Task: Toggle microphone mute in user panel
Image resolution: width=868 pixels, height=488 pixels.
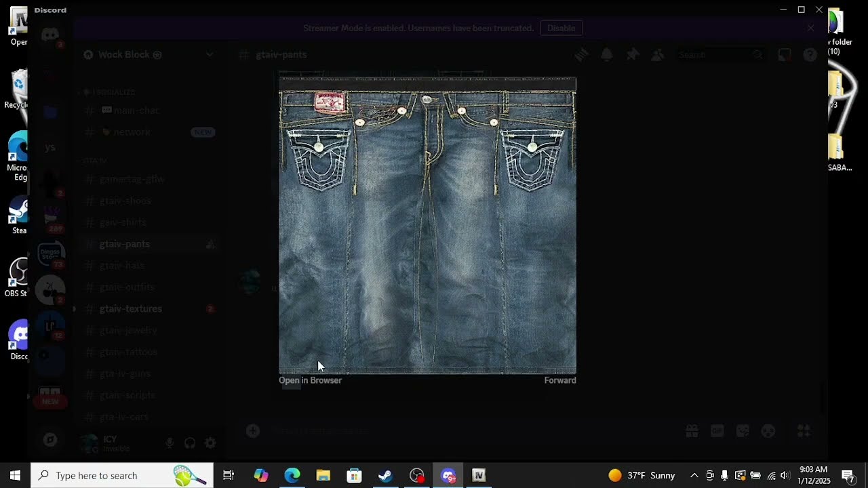Action: [x=170, y=443]
